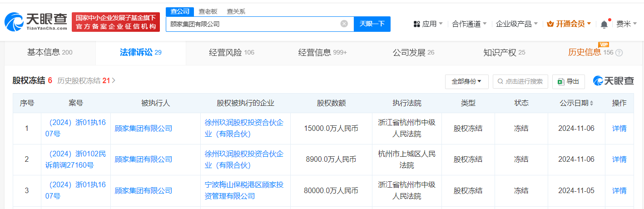644x209 pixels.
Task: Click the 点击进行搜索 search field
Action: pos(520,81)
